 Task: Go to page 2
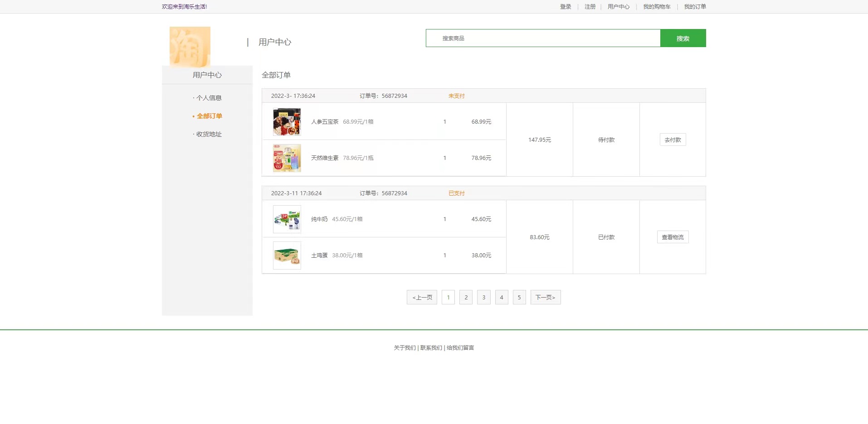(466, 297)
